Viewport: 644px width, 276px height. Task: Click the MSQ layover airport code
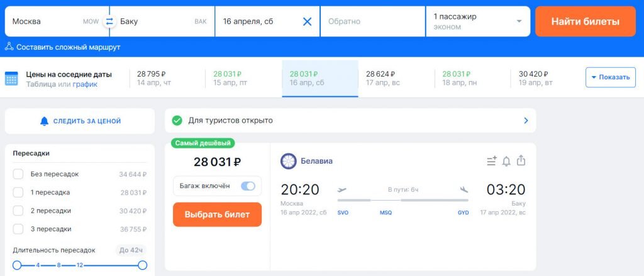[386, 213]
